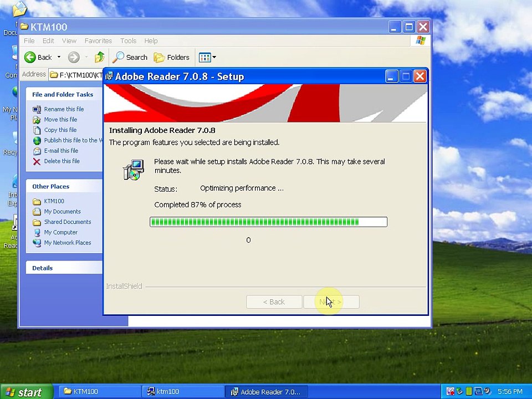Collapse File and Folder Tasks header
The image size is (532, 399).
[x=64, y=94]
